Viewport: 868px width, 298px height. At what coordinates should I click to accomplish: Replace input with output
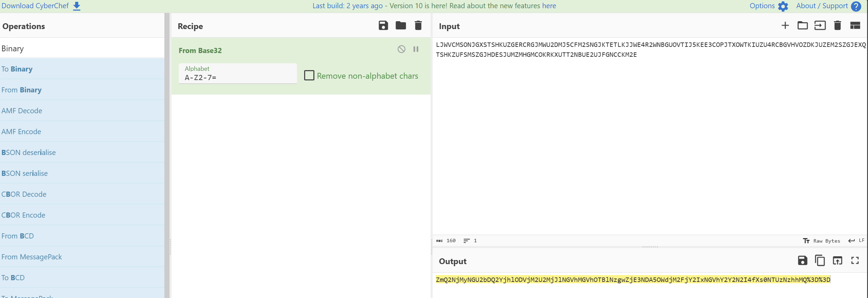837,261
